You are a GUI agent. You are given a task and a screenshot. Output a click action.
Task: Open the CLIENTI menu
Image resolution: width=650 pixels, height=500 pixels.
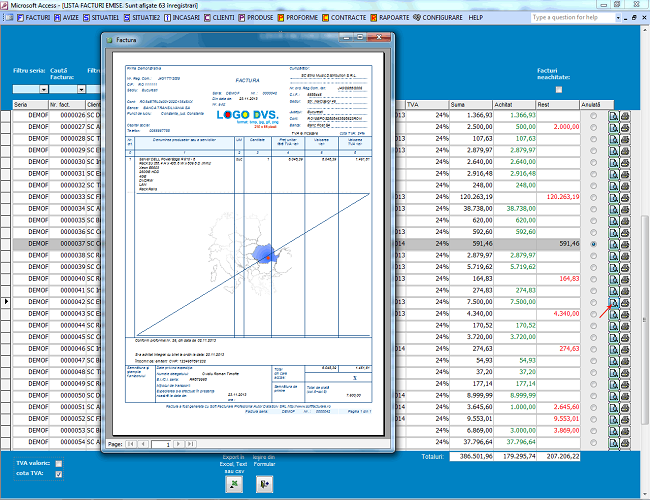(219, 17)
